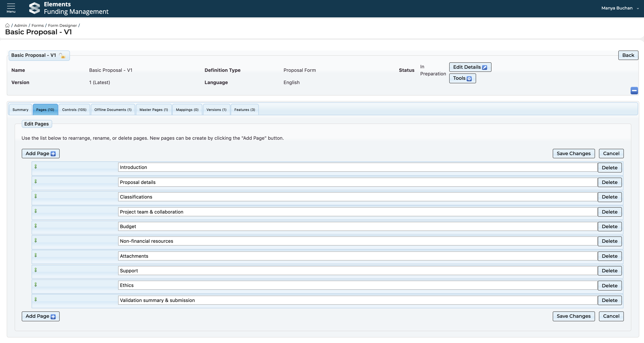The width and height of the screenshot is (644, 343).
Task: Click the Elements logo icon
Action: [35, 8]
